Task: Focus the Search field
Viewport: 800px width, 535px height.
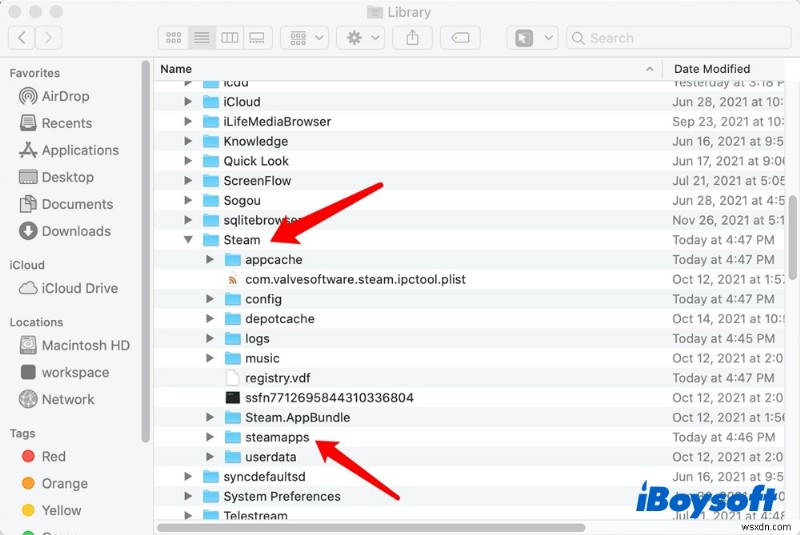Action: point(679,38)
